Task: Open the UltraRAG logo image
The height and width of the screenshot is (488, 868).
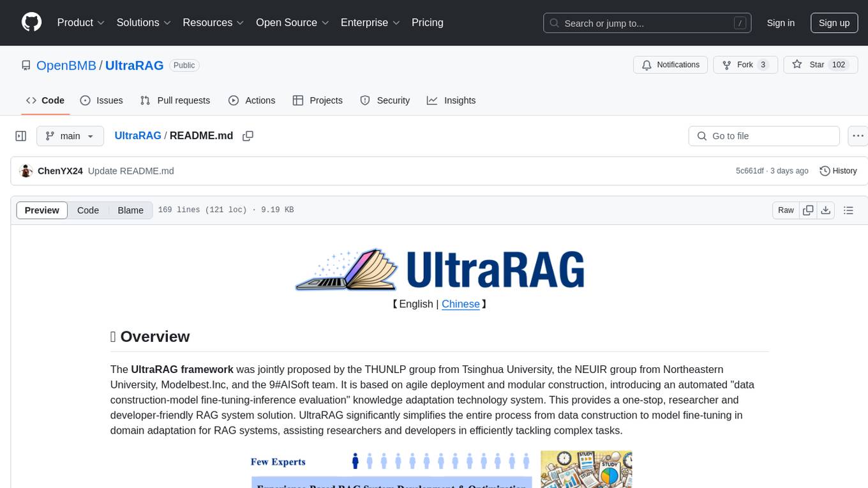Action: [x=440, y=270]
